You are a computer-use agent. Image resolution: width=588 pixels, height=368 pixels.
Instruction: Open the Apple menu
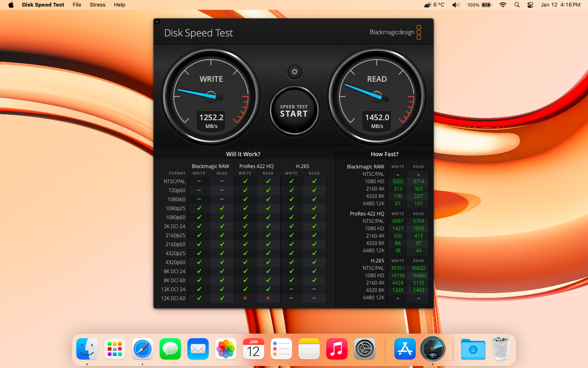pyautogui.click(x=11, y=5)
